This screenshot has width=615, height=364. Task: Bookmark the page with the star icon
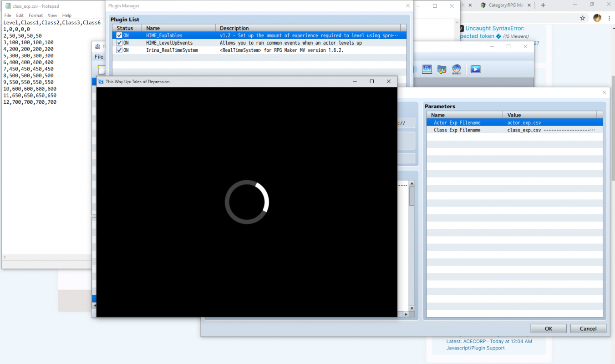tap(583, 18)
